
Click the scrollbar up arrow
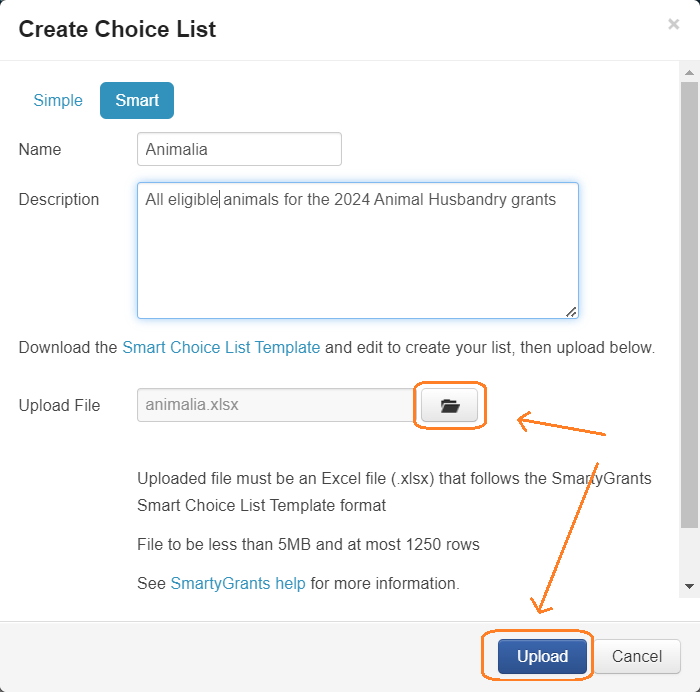tap(689, 73)
